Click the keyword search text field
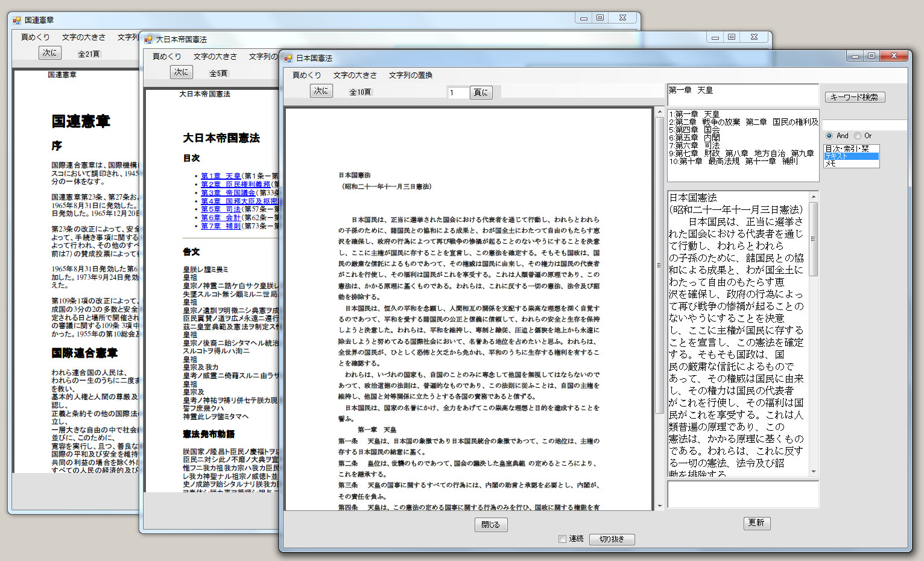The height and width of the screenshot is (561, 924). click(x=864, y=125)
